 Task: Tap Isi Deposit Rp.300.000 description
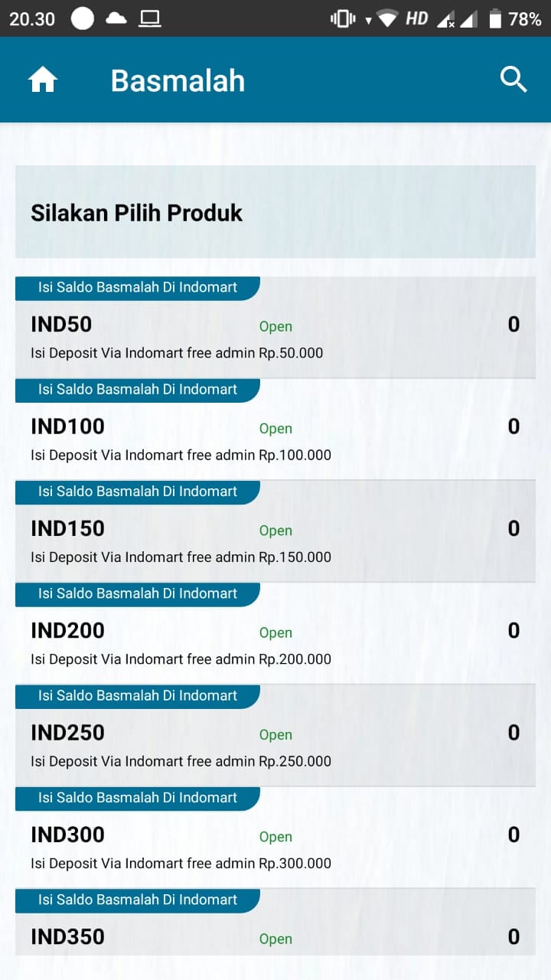click(x=181, y=864)
